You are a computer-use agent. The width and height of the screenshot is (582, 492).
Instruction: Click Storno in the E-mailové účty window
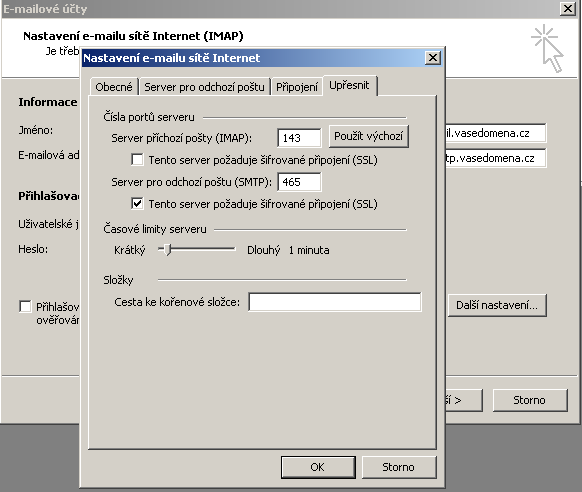(530, 400)
